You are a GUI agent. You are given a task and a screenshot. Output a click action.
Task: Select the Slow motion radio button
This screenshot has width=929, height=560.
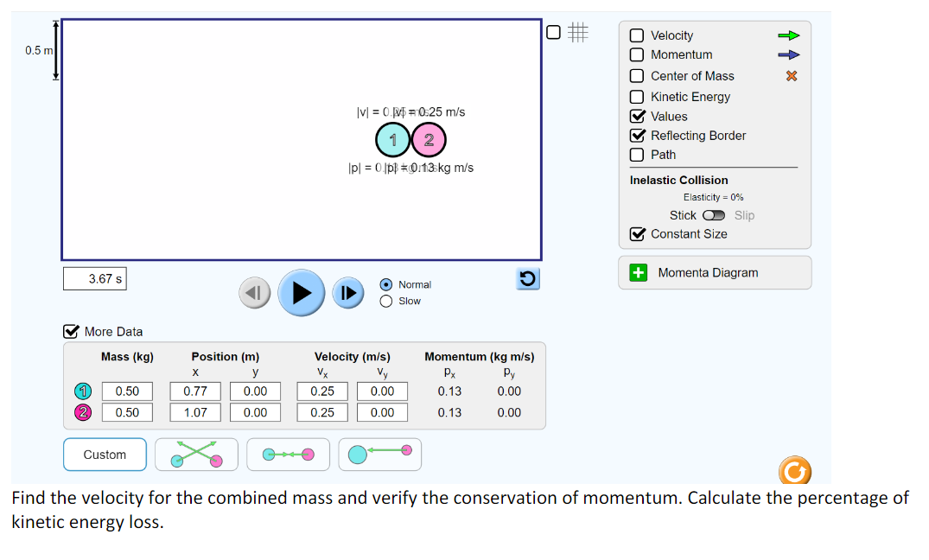[385, 301]
